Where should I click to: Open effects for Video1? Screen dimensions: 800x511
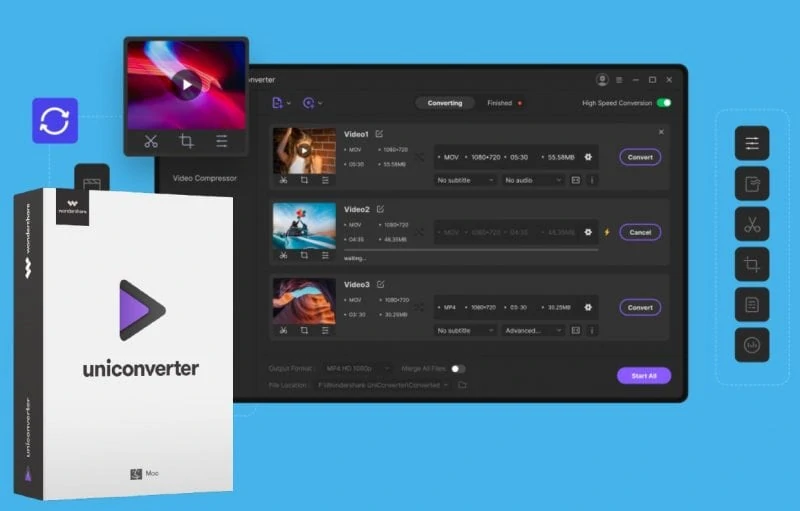pos(325,180)
